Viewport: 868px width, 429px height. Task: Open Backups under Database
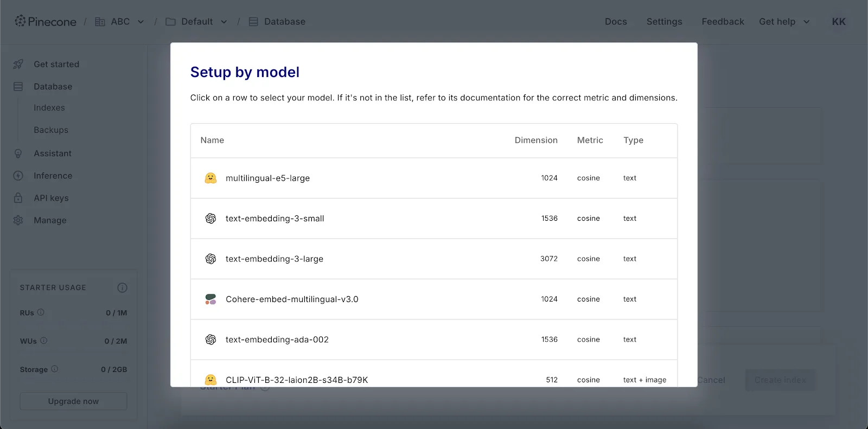point(51,130)
